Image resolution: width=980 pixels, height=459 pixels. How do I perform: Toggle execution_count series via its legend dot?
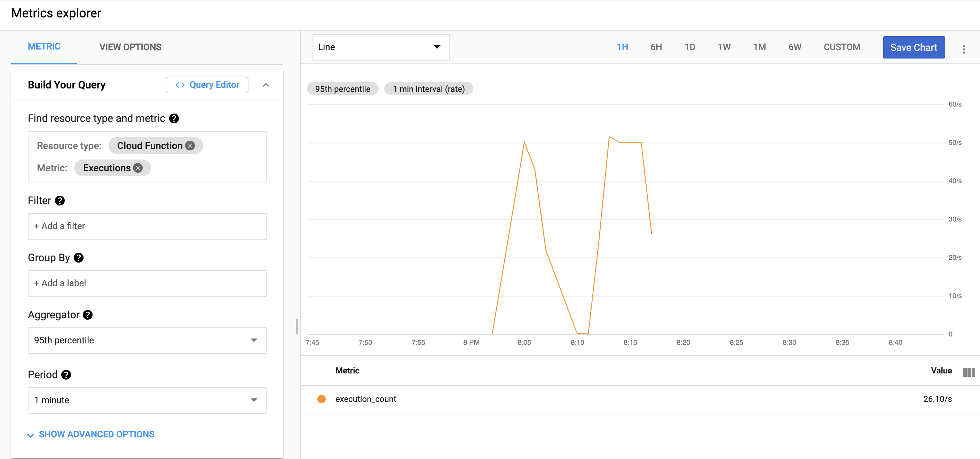tap(322, 399)
